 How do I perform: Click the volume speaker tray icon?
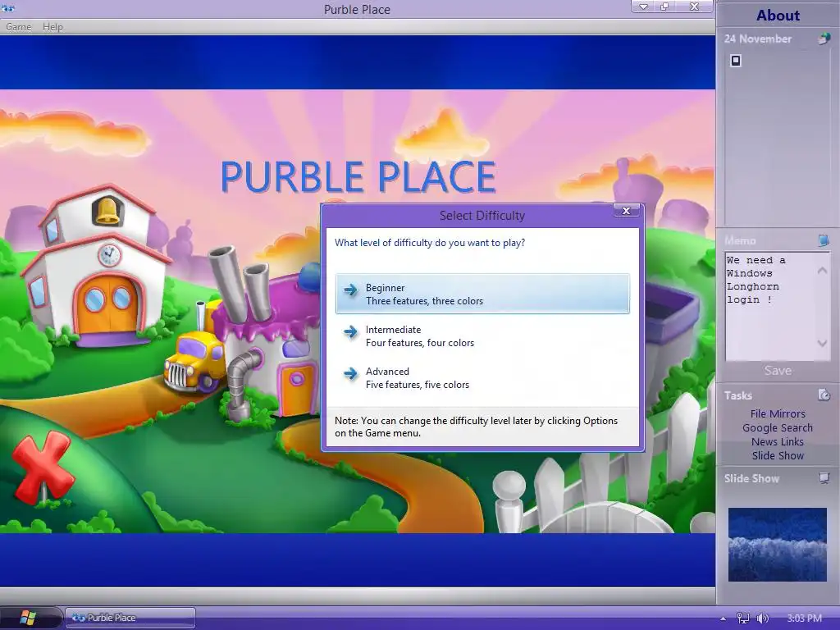pos(762,619)
